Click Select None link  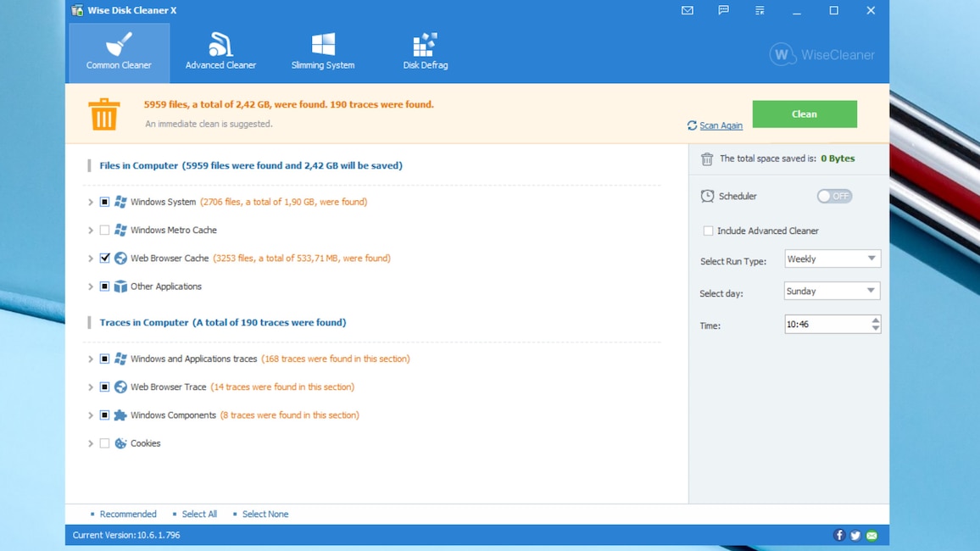(x=265, y=515)
